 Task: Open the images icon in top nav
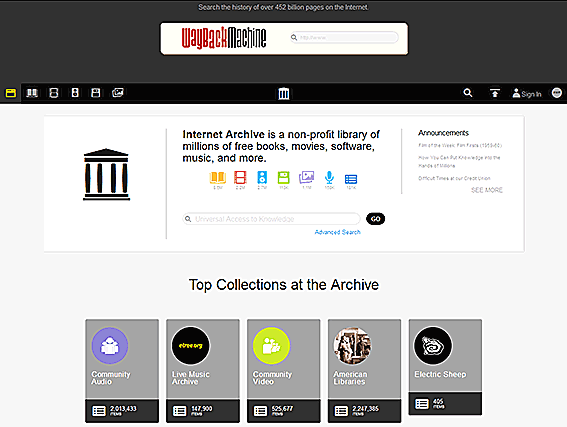click(x=118, y=93)
